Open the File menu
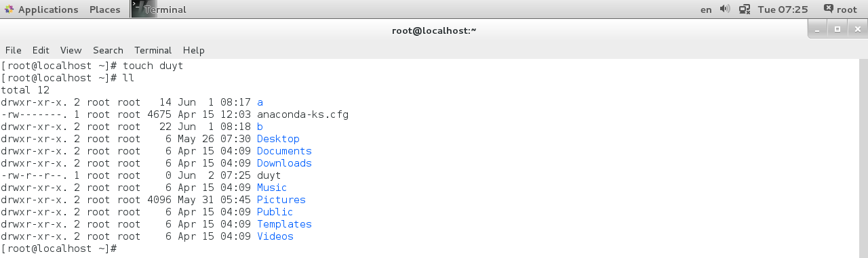 [14, 50]
